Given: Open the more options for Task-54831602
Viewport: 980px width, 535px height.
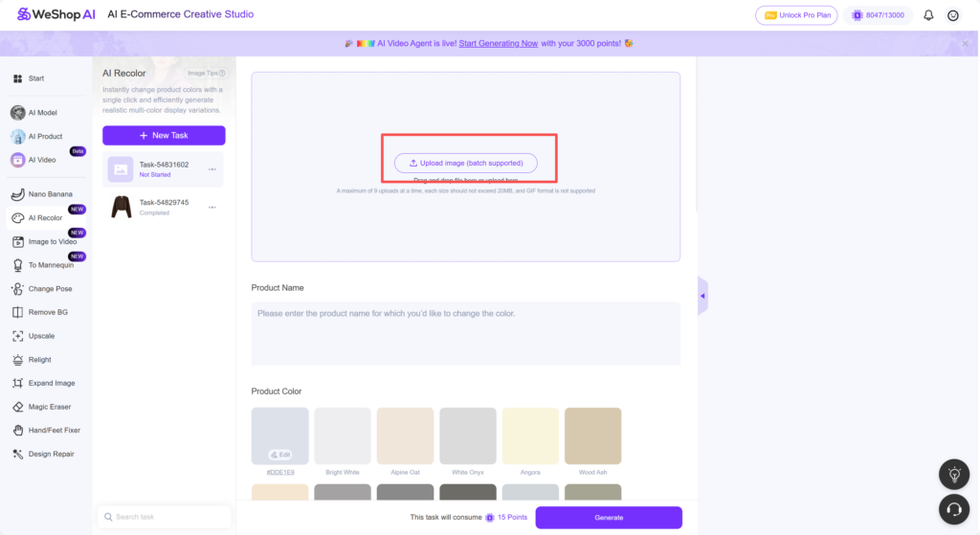Looking at the screenshot, I should coord(212,169).
